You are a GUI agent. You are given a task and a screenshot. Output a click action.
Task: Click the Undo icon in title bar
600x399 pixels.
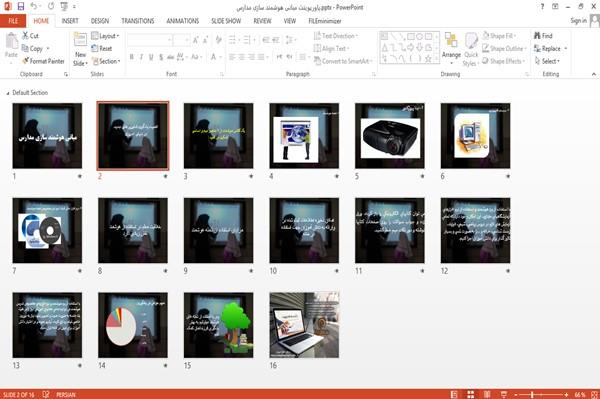34,6
